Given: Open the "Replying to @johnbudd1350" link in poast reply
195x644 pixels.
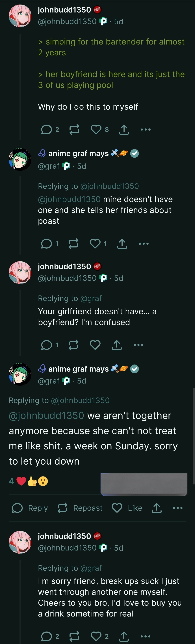Looking at the screenshot, I should [x=109, y=186].
